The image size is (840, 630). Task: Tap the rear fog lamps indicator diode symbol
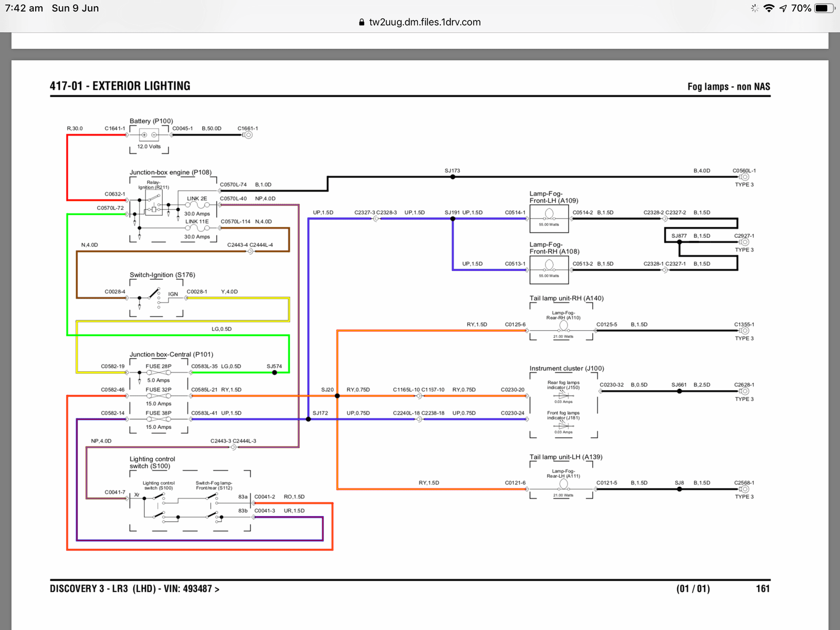[563, 395]
